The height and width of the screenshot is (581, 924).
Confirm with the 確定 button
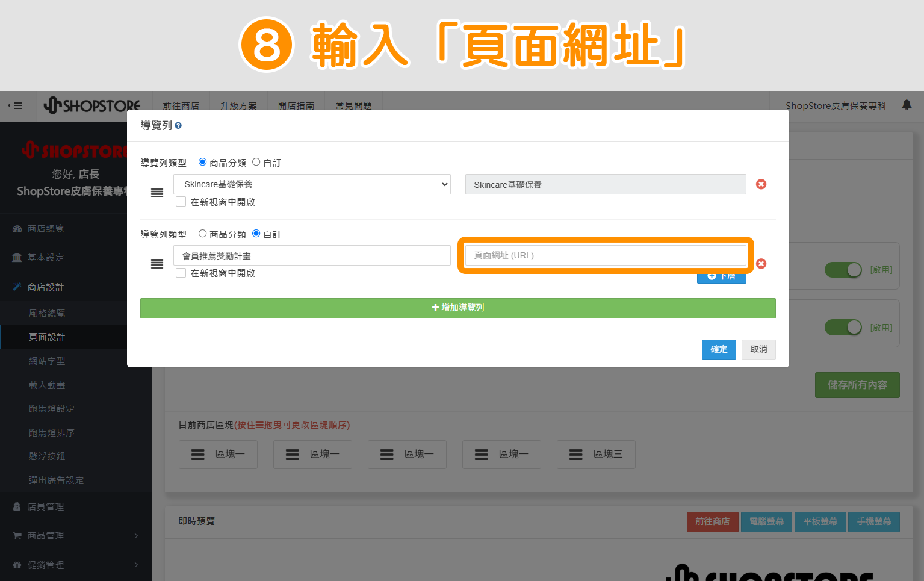[x=719, y=350]
